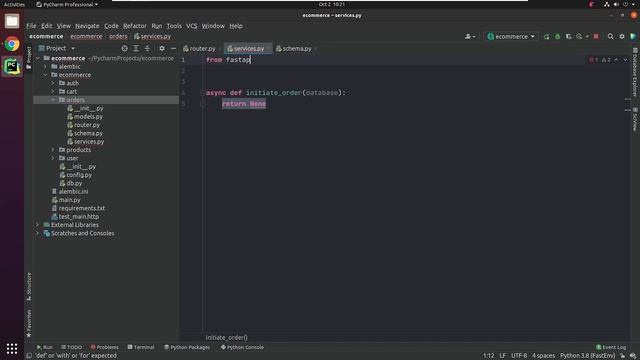Click the Expand All icon in Project panel

click(136, 48)
